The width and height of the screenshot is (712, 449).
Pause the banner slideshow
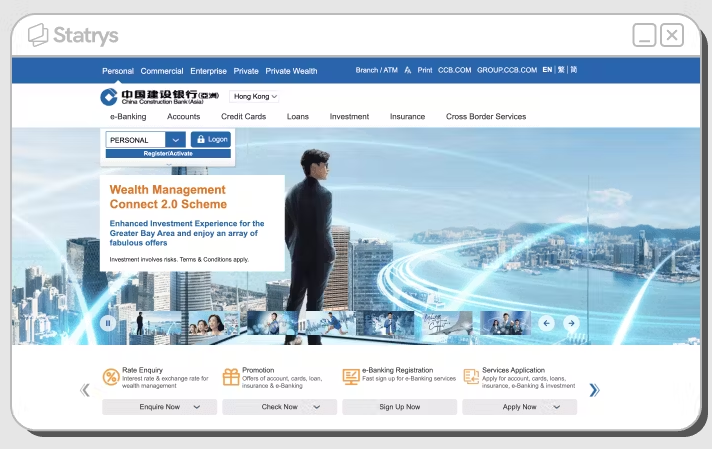(x=108, y=322)
